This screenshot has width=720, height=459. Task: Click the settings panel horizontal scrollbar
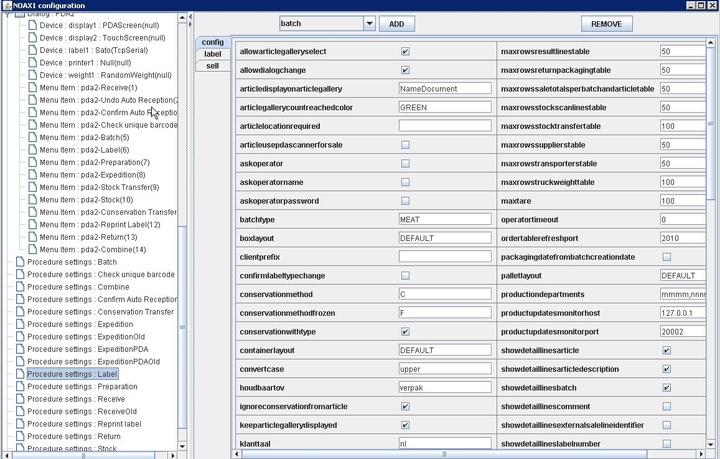(x=444, y=454)
